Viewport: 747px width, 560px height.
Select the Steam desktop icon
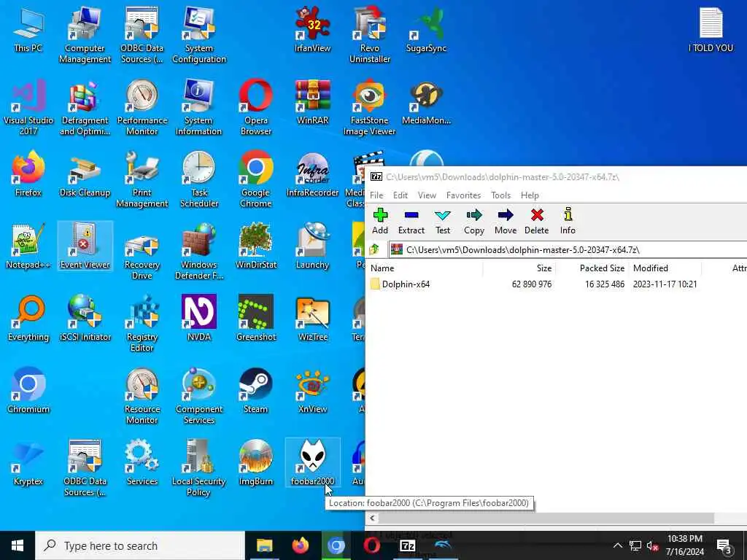256,391
